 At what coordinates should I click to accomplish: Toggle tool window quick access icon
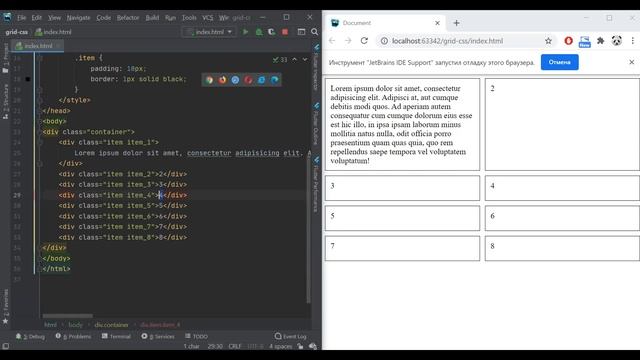click(5, 346)
